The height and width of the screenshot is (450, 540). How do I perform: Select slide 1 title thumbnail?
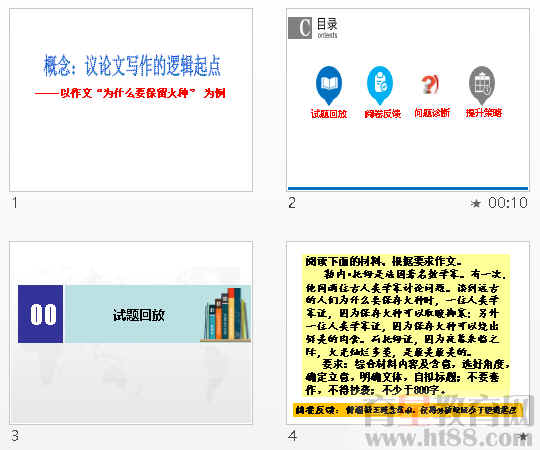[131, 100]
